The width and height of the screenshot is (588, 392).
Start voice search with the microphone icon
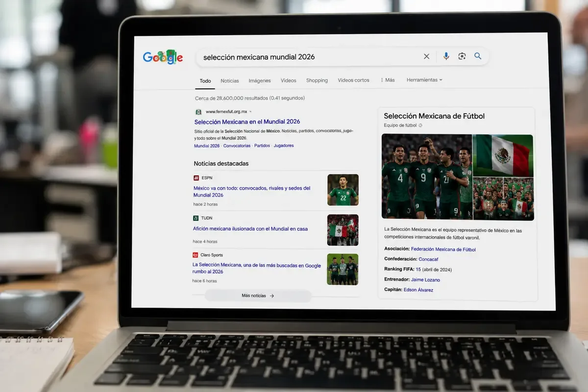point(446,56)
